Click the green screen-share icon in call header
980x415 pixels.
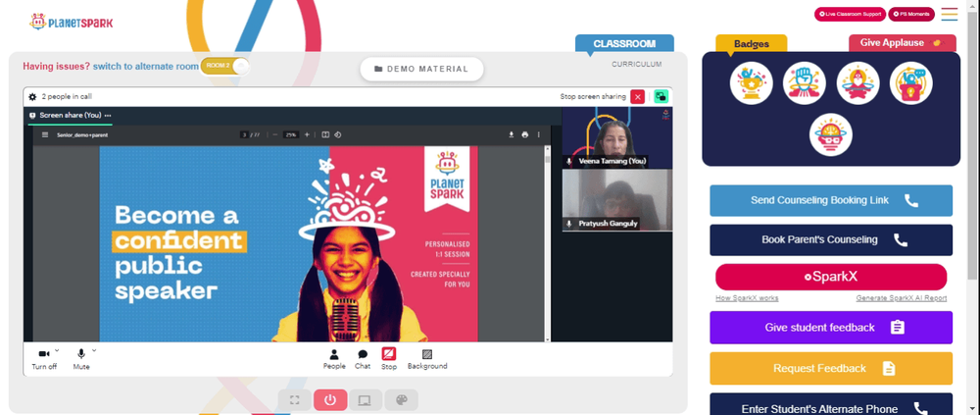click(x=661, y=96)
